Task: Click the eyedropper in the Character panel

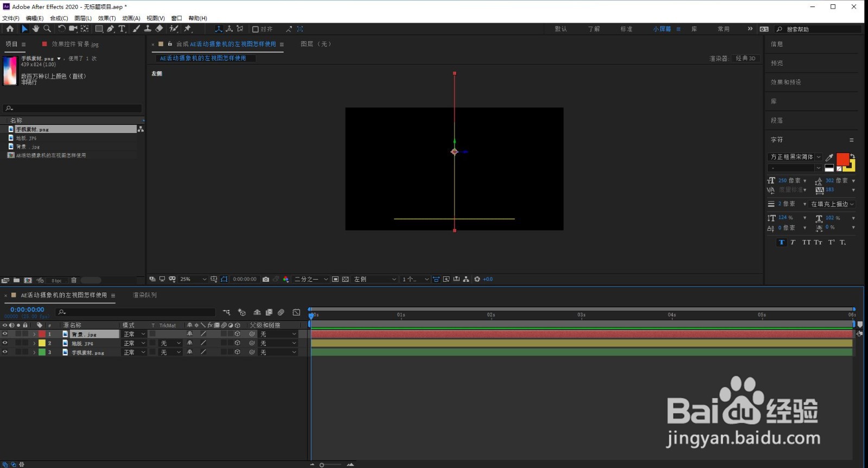Action: 829,157
